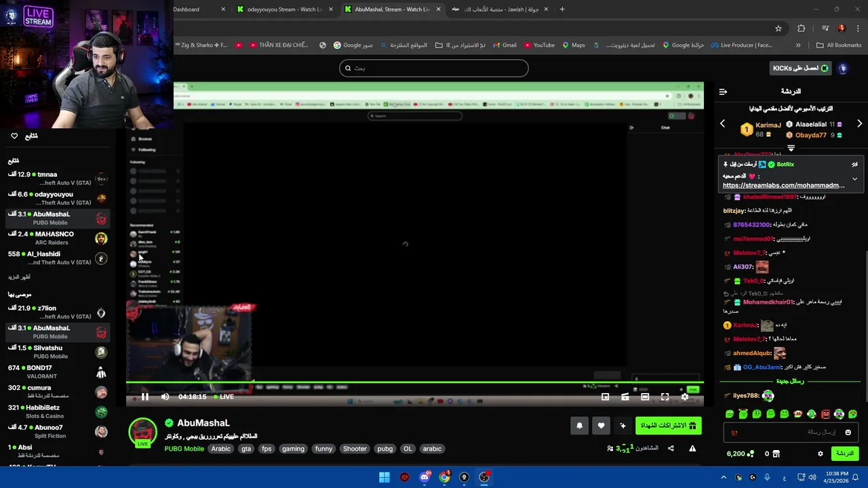The height and width of the screenshot is (488, 868).
Task: Open the All Bookmarks folder
Action: pos(839,45)
